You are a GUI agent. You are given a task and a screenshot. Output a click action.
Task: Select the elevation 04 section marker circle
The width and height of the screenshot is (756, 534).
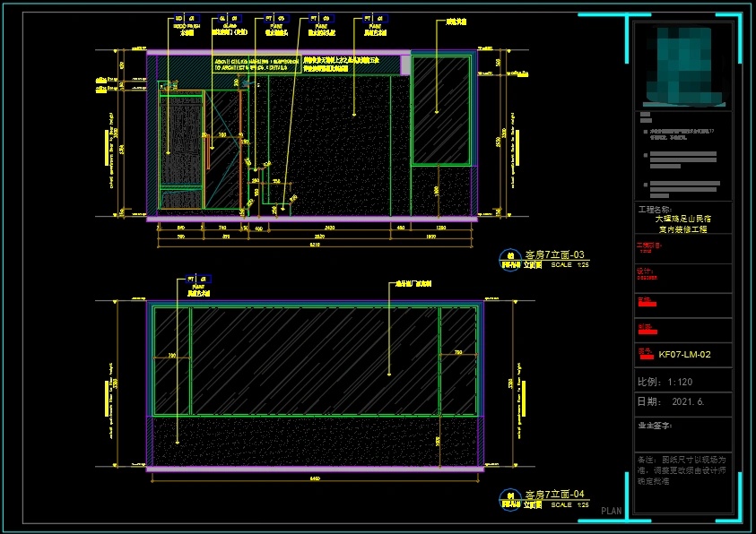pyautogui.click(x=509, y=500)
